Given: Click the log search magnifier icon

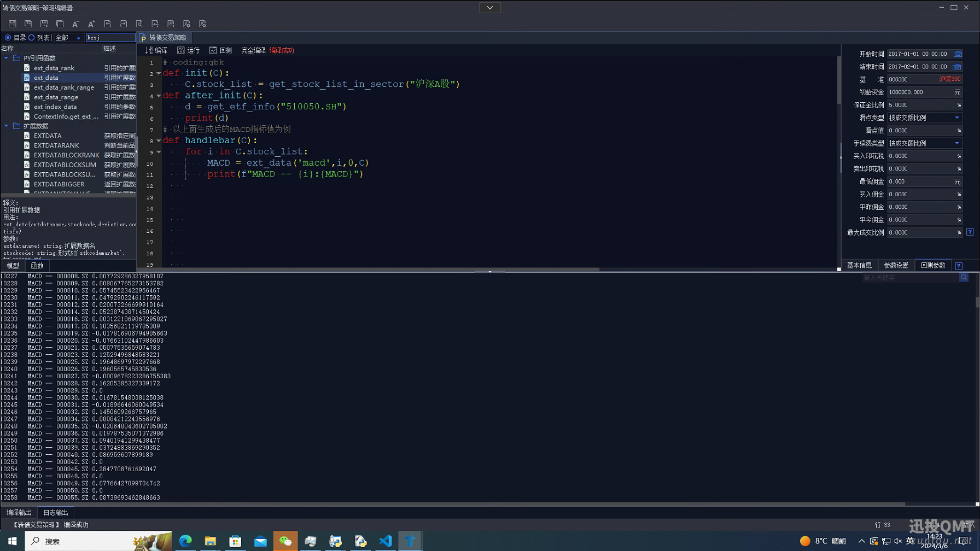Looking at the screenshot, I should [x=964, y=278].
